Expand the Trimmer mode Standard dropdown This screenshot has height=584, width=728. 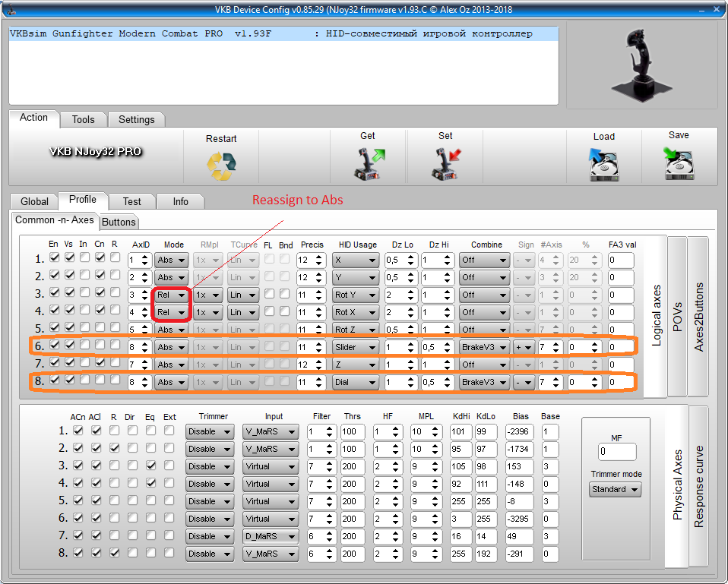coord(615,490)
